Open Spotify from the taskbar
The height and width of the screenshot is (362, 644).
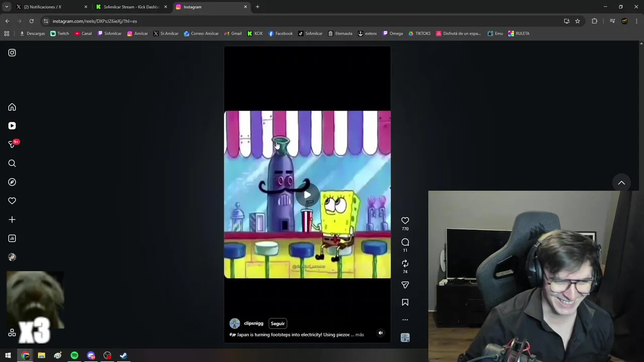coord(74,355)
